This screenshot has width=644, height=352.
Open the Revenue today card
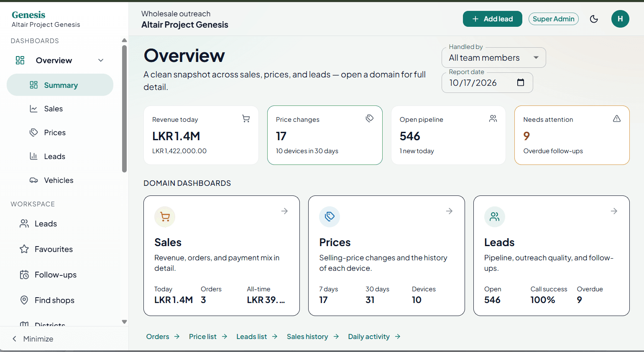[x=201, y=135]
